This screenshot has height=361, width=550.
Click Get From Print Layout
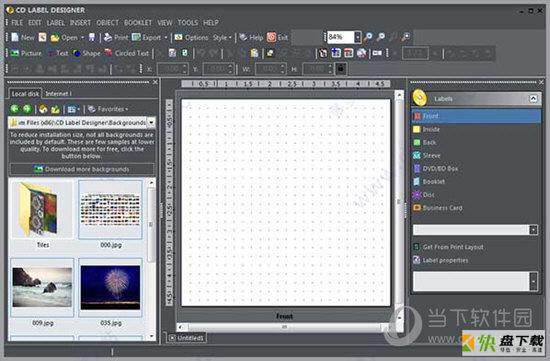[x=448, y=247]
